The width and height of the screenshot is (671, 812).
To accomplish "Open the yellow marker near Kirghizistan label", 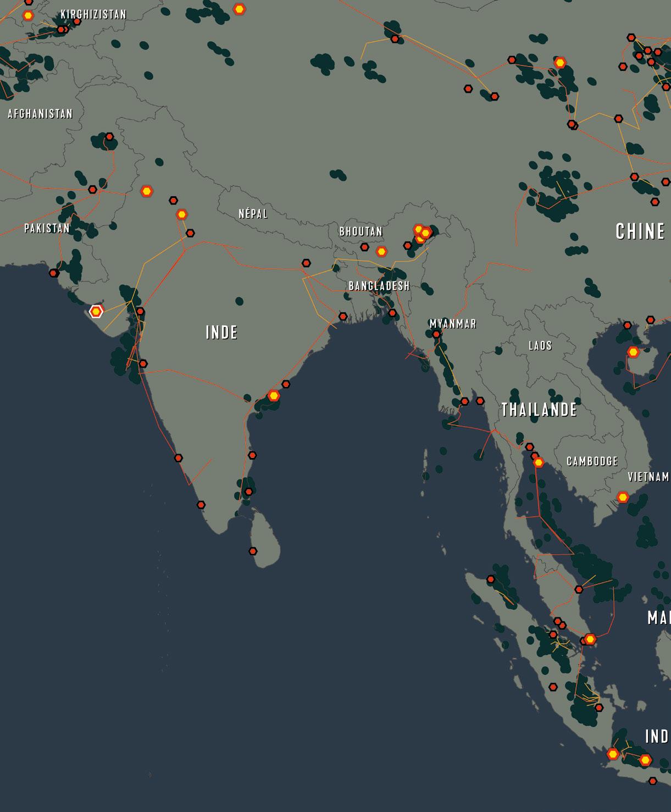I will (28, 16).
